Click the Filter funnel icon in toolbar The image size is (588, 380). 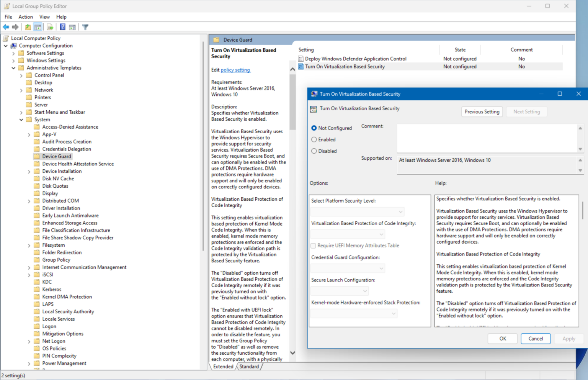[x=85, y=27]
